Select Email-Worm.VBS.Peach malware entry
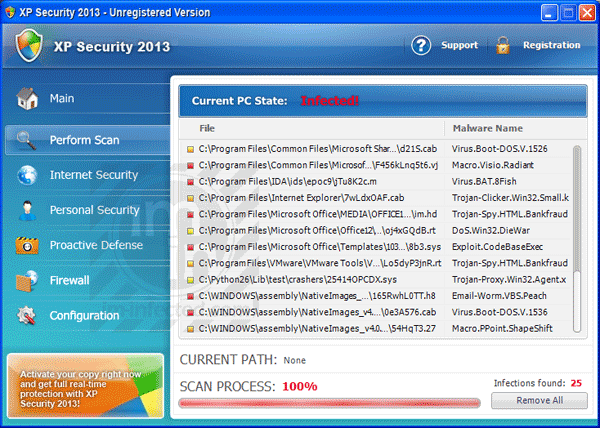Screen dimensions: 600x428 pos(499,296)
